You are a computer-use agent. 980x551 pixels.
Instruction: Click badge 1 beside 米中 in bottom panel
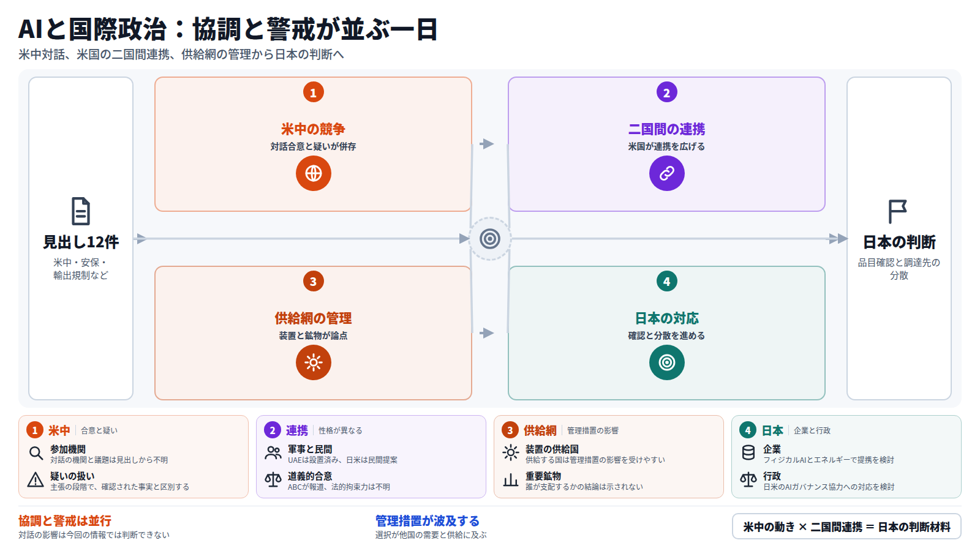tap(35, 430)
